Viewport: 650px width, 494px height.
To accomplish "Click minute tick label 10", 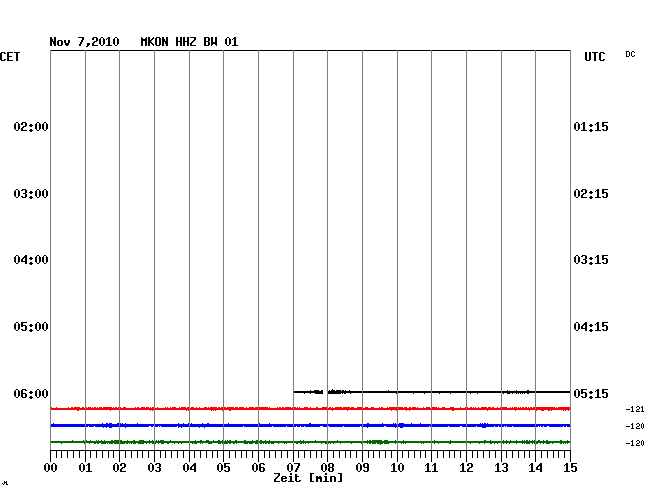I will pos(397,468).
